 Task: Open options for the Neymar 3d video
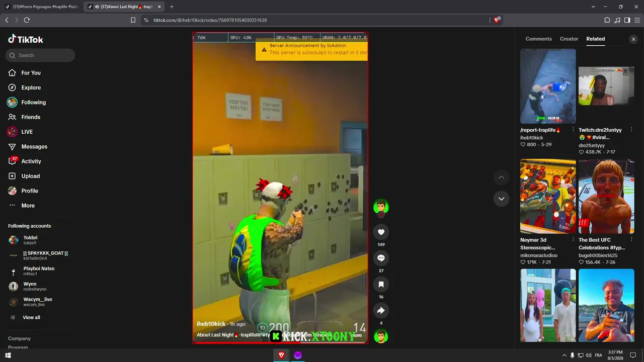click(x=573, y=240)
